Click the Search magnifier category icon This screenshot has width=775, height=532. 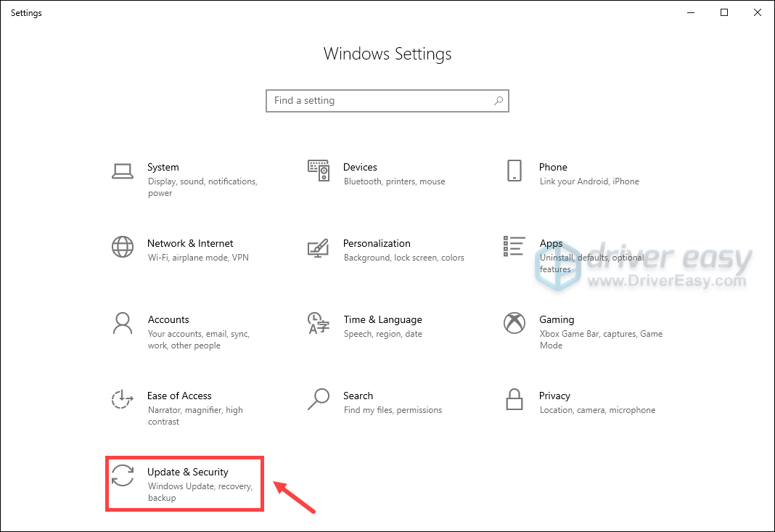[318, 399]
